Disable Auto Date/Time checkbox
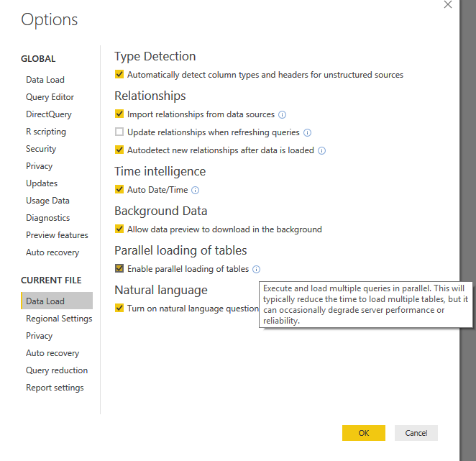 pyautogui.click(x=119, y=189)
